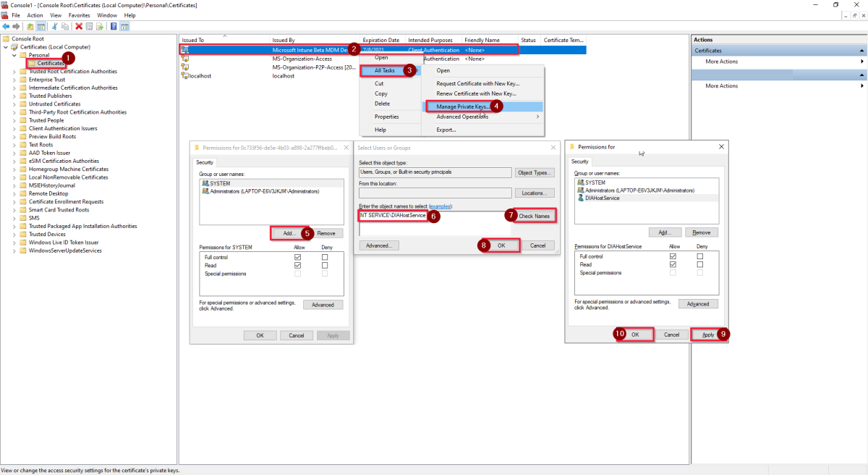Click the Check Names button
Screen dimensions: 868x475
[x=534, y=215]
